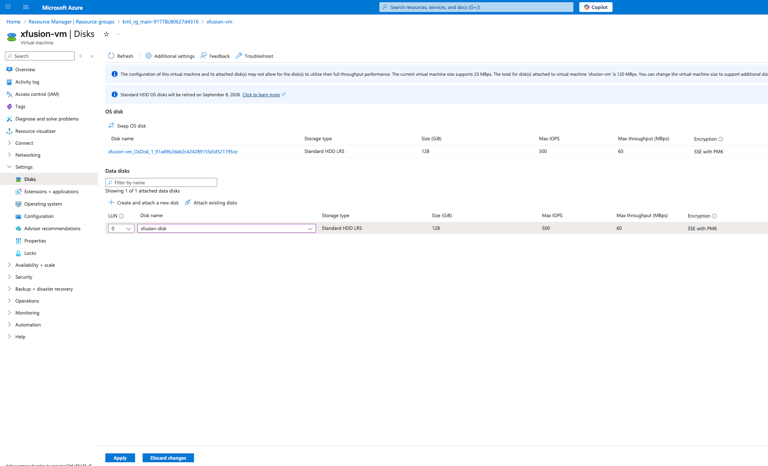Click the sidebar expand/collapse sort icon
Image resolution: width=768 pixels, height=466 pixels.
pos(81,56)
